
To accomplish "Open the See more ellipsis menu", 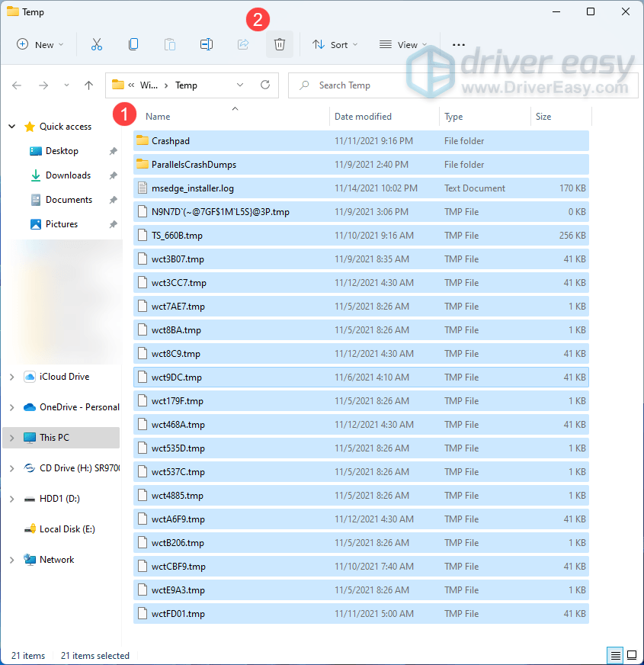I will (x=458, y=44).
